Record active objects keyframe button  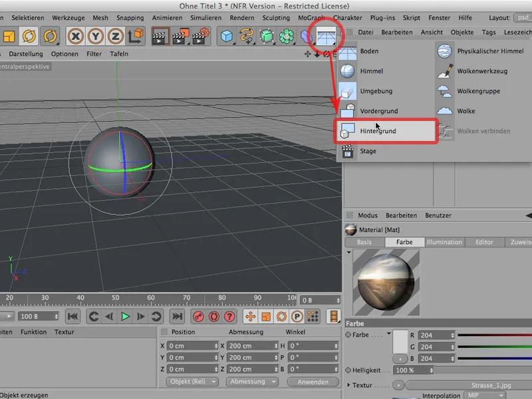pos(198,317)
